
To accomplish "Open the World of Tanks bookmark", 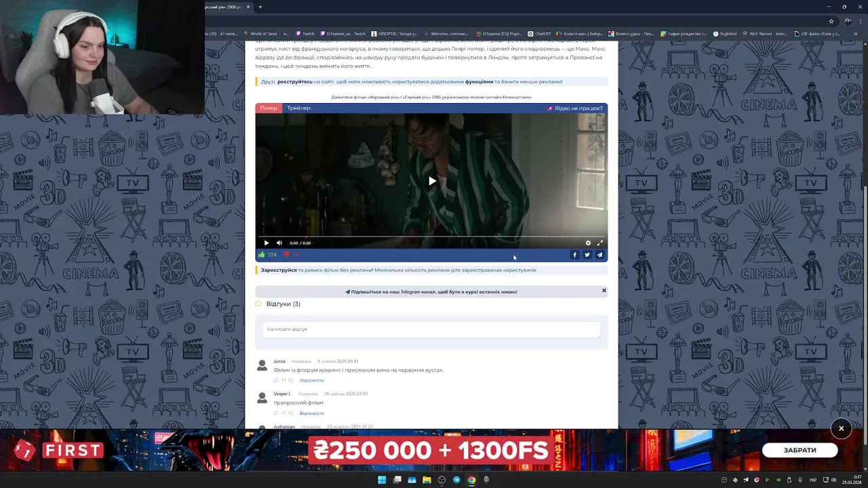I will coord(267,34).
